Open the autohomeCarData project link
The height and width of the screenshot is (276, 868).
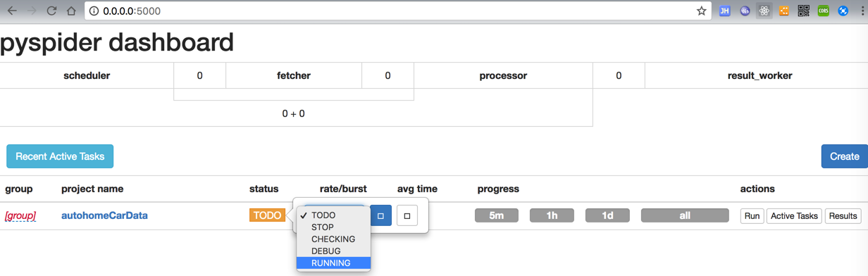point(104,215)
